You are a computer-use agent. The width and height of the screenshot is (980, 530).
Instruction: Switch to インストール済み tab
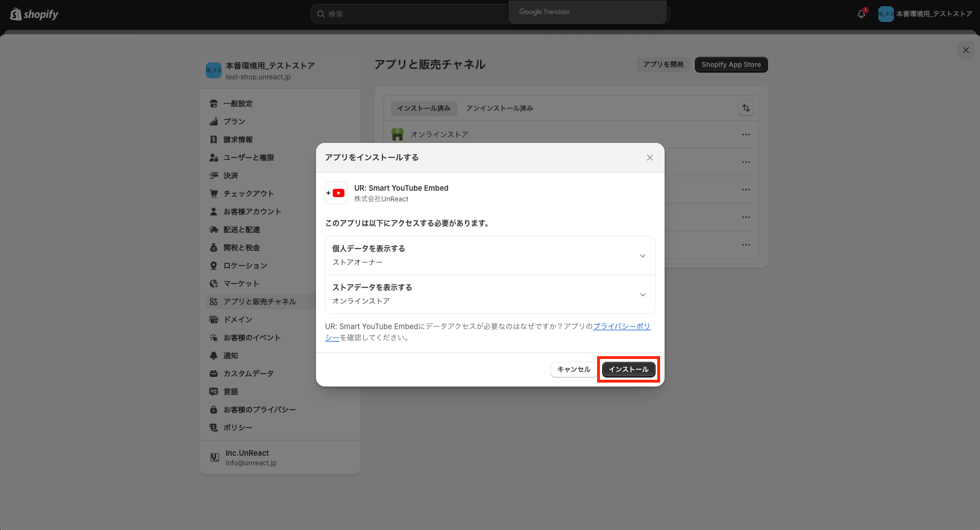click(x=424, y=109)
